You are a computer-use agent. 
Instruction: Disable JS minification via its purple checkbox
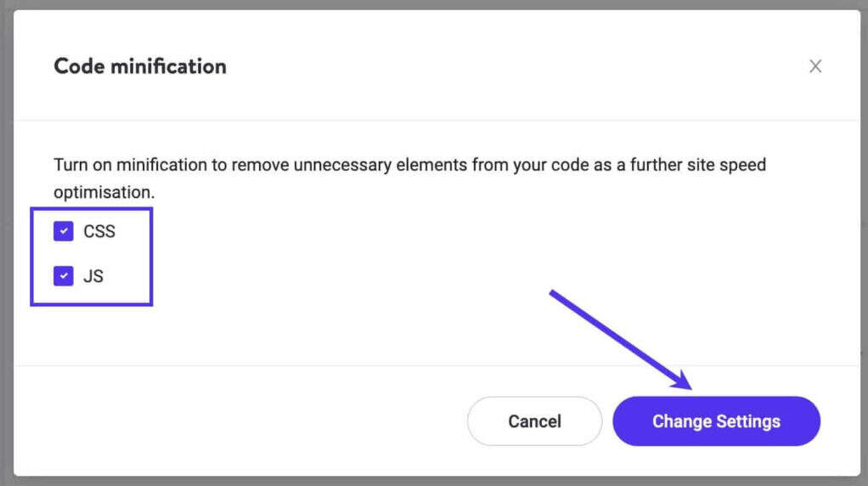point(64,276)
